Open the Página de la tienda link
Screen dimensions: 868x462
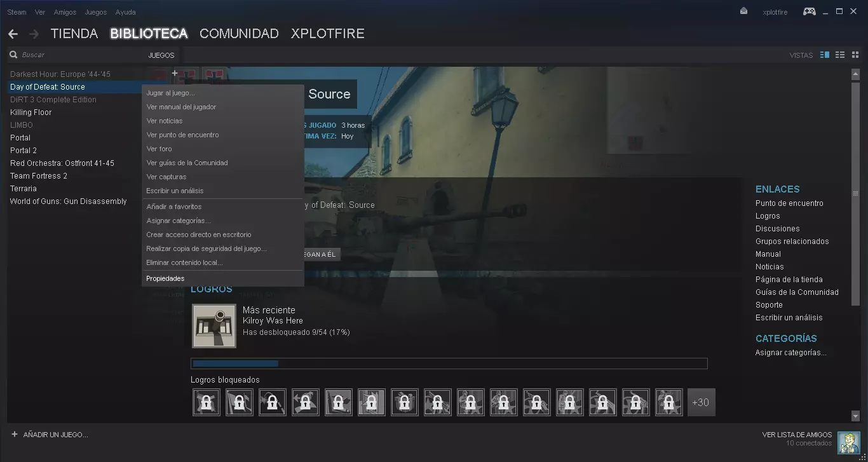(x=789, y=280)
